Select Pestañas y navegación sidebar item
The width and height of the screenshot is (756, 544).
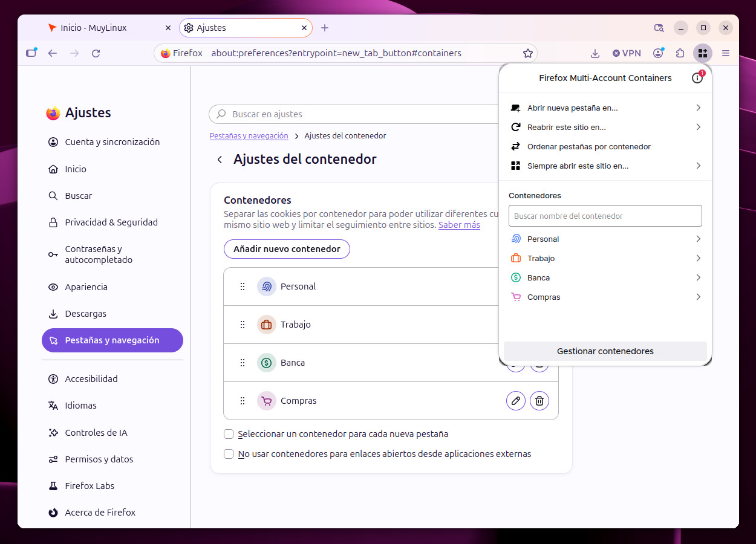point(112,340)
